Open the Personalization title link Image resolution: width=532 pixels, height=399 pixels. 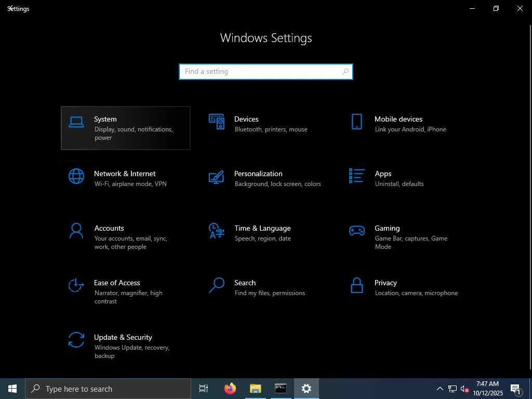point(258,174)
